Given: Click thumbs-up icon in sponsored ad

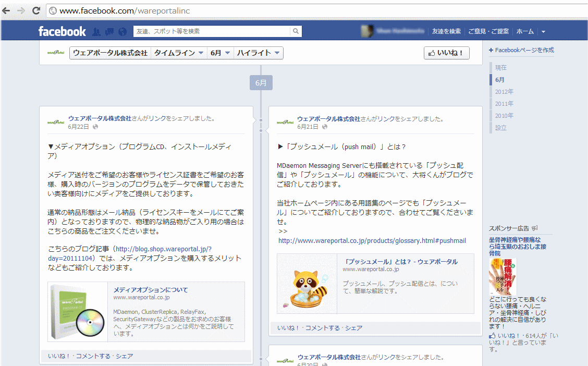Looking at the screenshot, I should click(x=492, y=336).
